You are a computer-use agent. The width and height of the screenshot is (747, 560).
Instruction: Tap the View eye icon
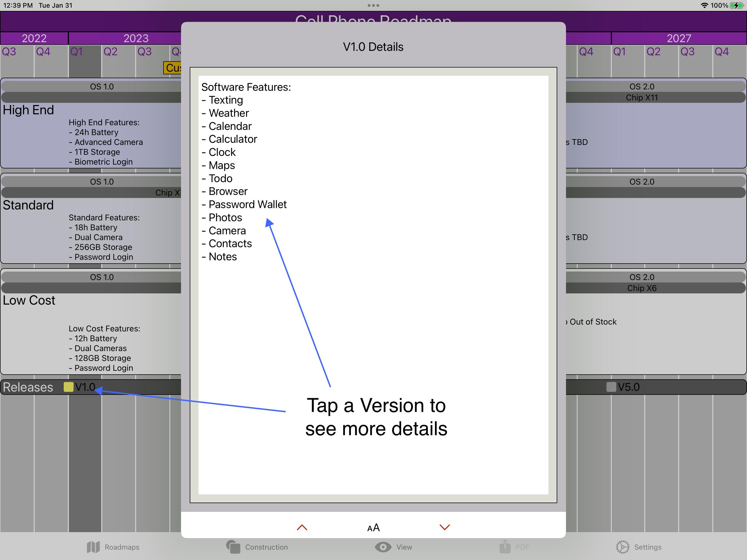click(x=383, y=547)
